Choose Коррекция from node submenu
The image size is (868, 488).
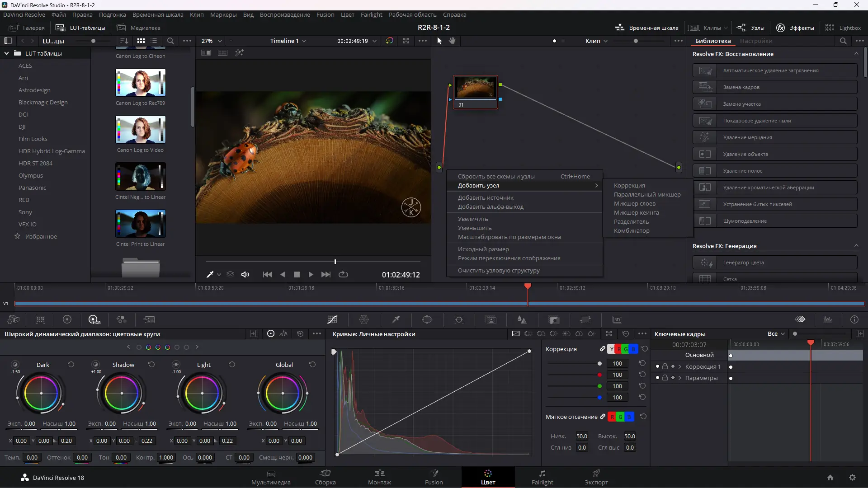click(x=629, y=185)
